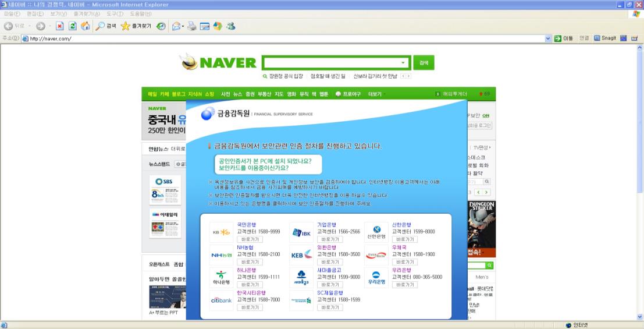Click next arrow of trending keywords

pos(408,76)
